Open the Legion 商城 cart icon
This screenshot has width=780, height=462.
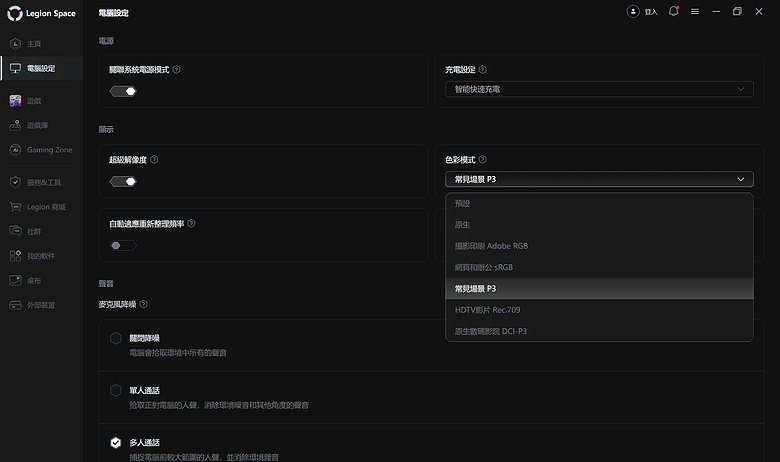point(15,206)
